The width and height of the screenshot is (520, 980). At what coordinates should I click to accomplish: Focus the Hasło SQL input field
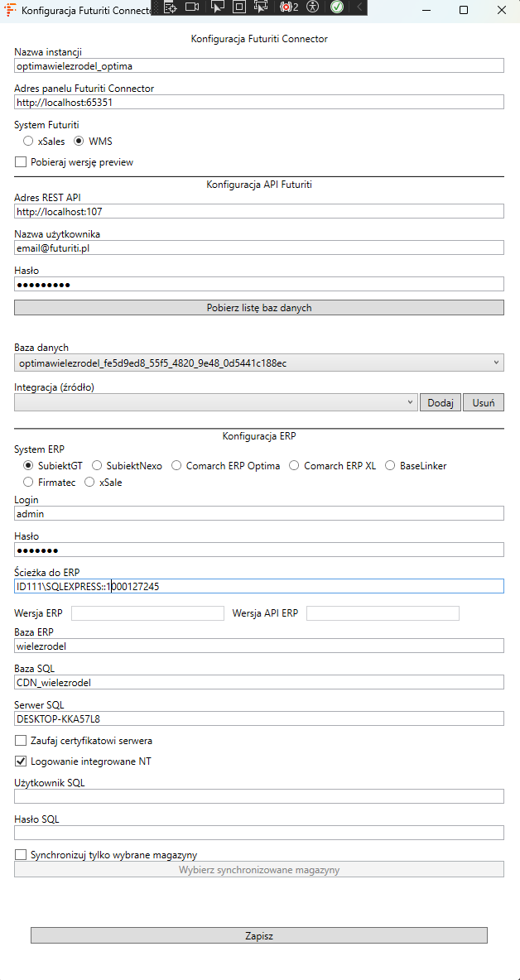(x=258, y=833)
